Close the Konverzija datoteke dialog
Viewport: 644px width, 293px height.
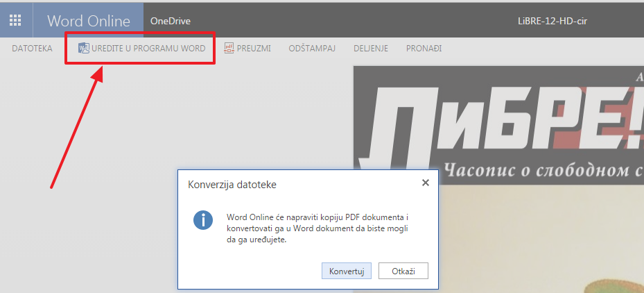click(x=426, y=183)
